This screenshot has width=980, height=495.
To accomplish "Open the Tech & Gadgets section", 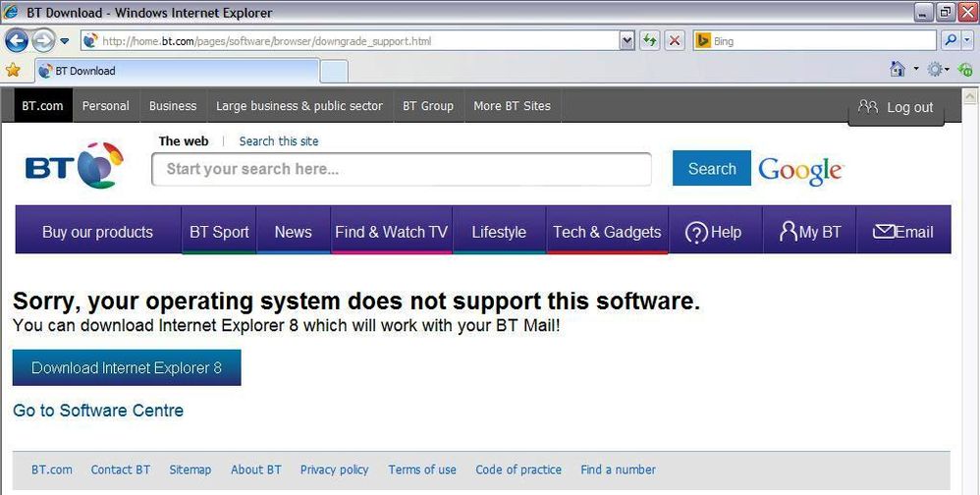I will (x=607, y=232).
